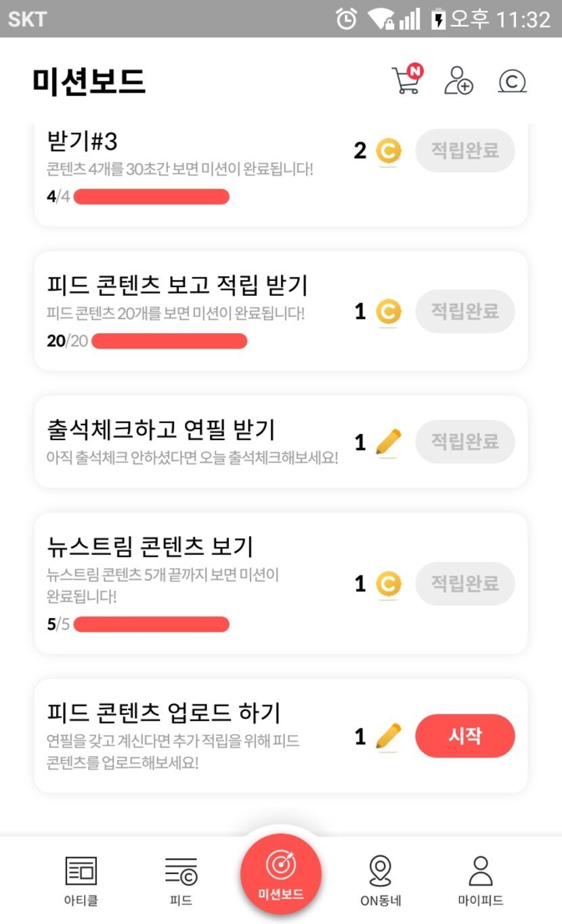Image resolution: width=562 pixels, height=924 pixels.
Task: Switch to the 아티클 tab
Action: click(81, 879)
